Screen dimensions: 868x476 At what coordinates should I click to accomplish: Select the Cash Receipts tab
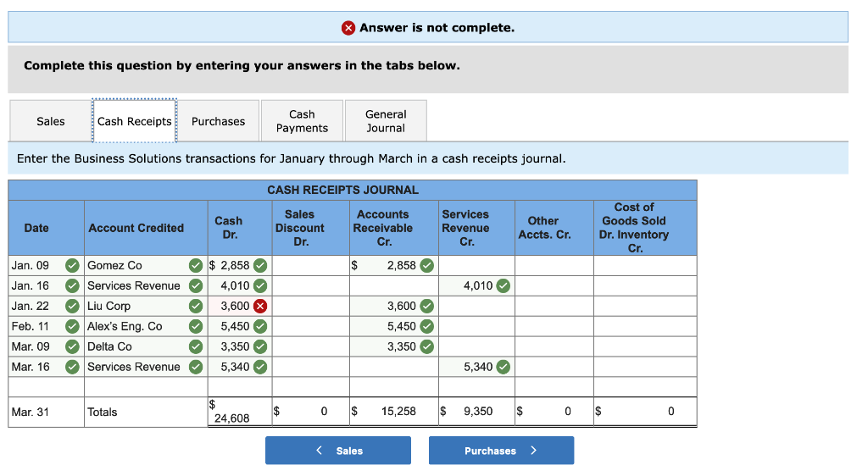click(x=135, y=121)
